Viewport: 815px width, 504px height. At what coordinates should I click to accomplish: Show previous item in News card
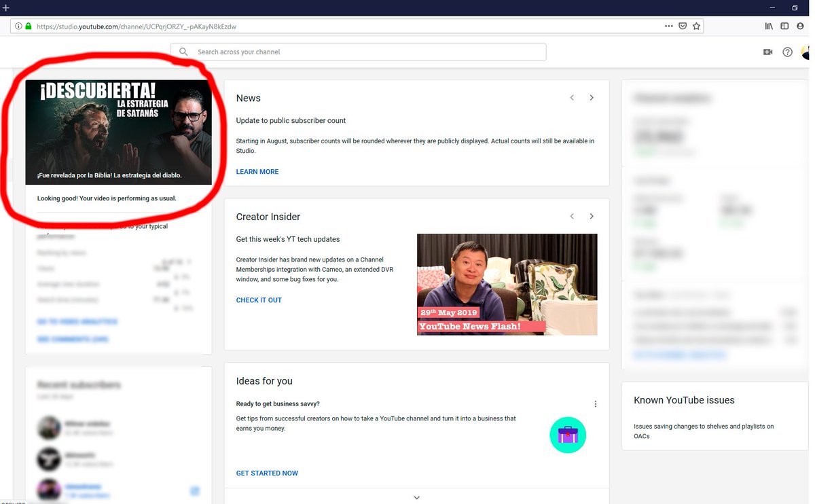click(x=572, y=98)
